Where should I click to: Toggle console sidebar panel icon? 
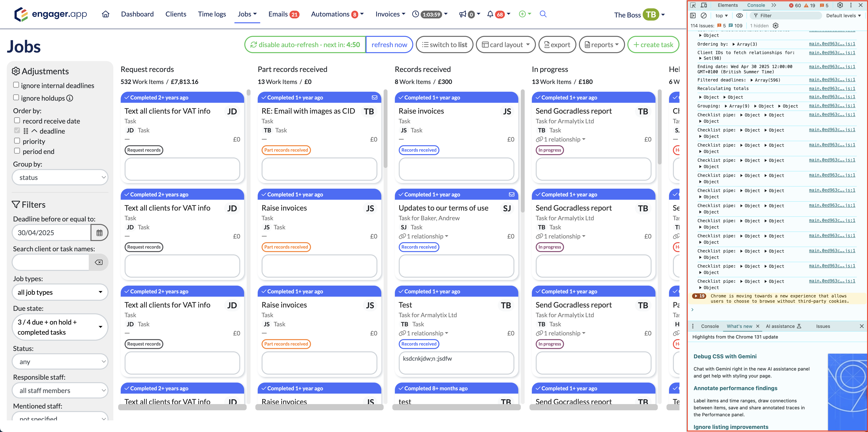(x=693, y=16)
